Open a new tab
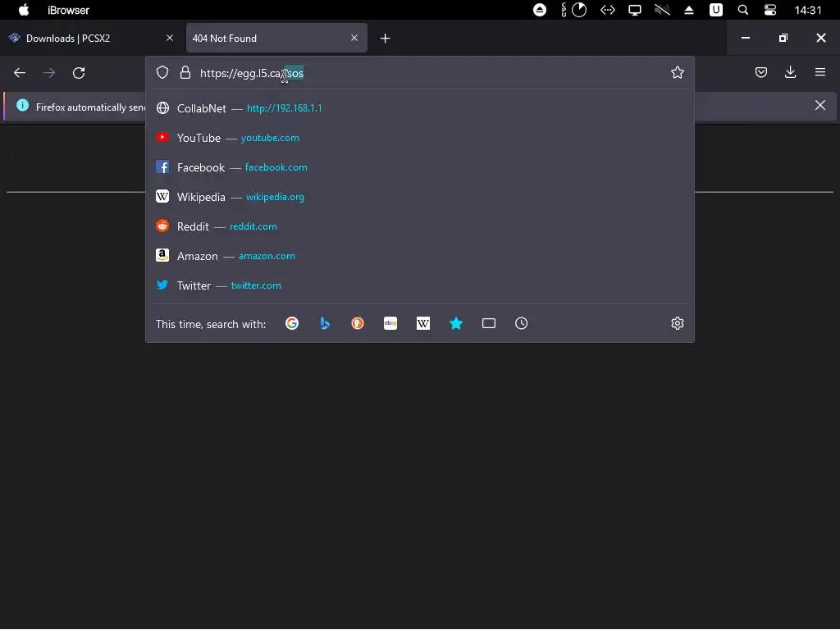 [386, 38]
